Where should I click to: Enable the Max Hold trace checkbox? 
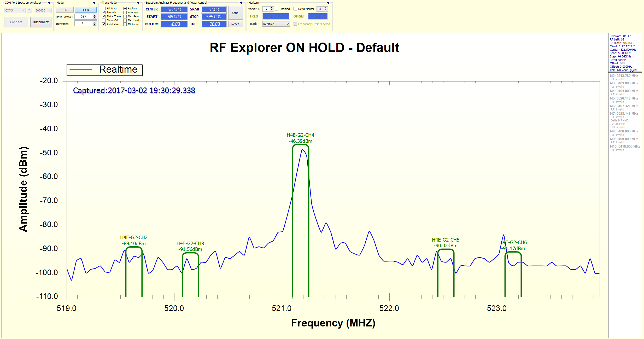pos(125,20)
